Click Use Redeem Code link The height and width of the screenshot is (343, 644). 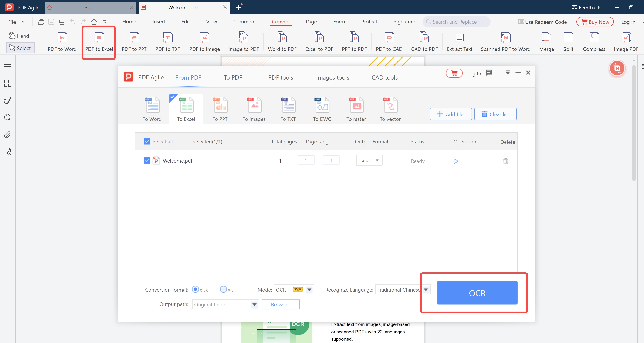[x=542, y=22]
